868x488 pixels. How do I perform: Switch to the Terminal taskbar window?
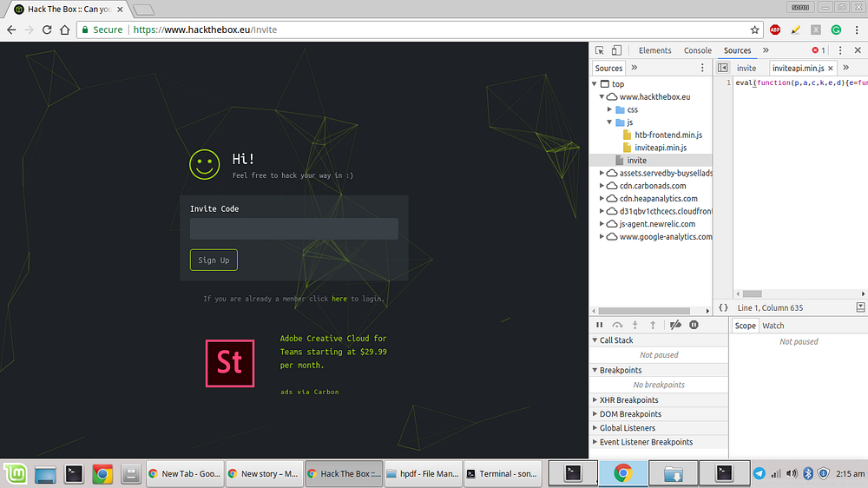click(502, 473)
